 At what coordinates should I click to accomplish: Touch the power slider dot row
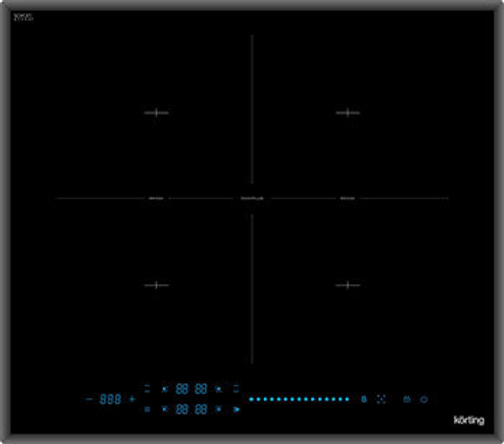click(x=299, y=399)
